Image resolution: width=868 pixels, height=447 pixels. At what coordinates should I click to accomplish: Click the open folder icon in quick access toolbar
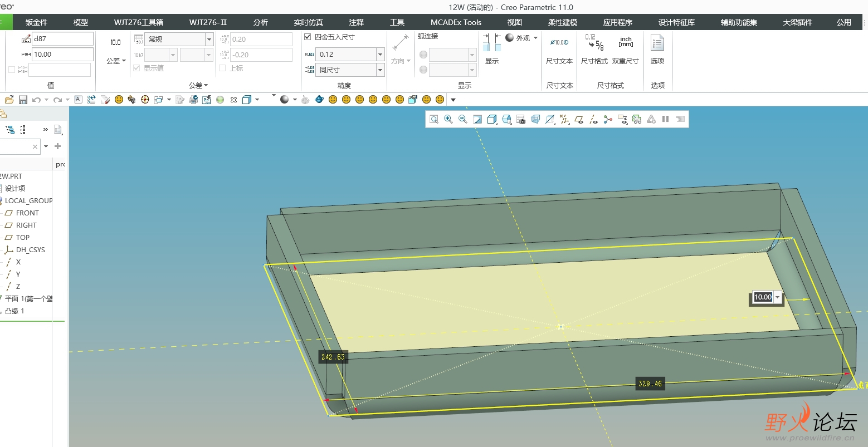tap(9, 100)
